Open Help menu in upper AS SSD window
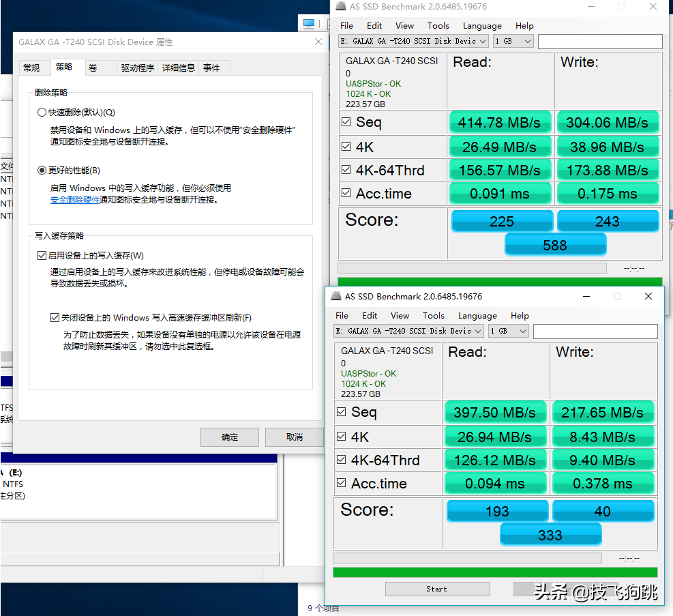673x616 pixels. click(524, 26)
